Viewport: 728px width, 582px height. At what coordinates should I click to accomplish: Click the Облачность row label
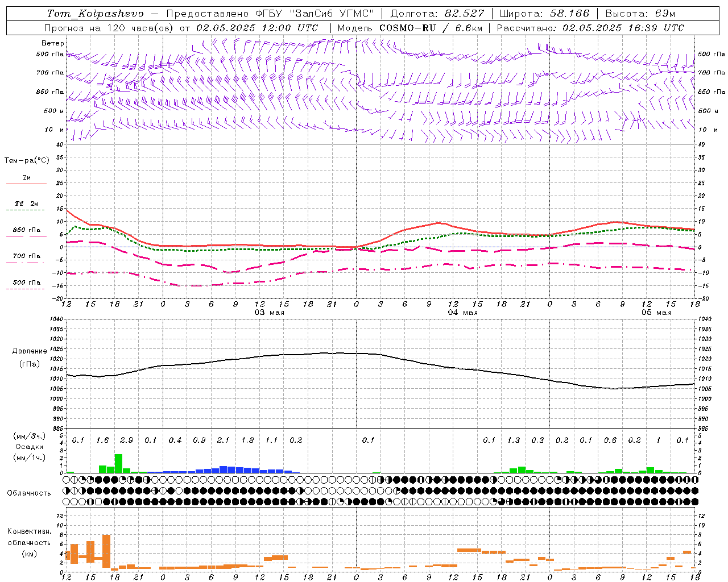click(x=29, y=493)
